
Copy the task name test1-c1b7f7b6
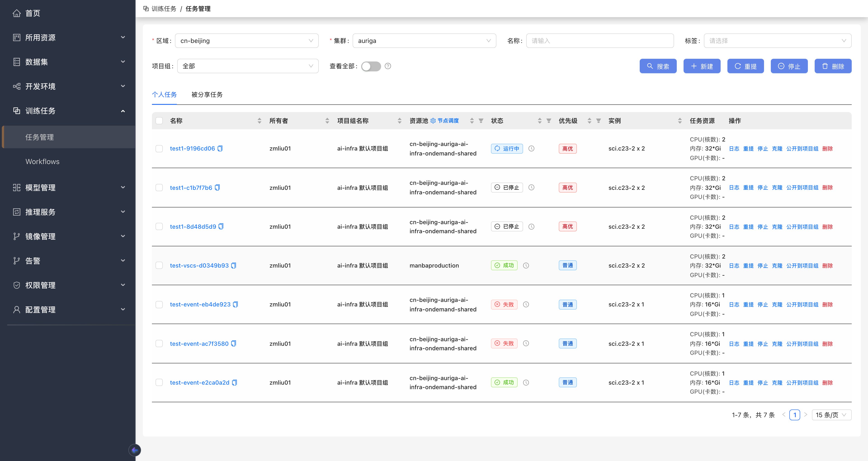217,188
